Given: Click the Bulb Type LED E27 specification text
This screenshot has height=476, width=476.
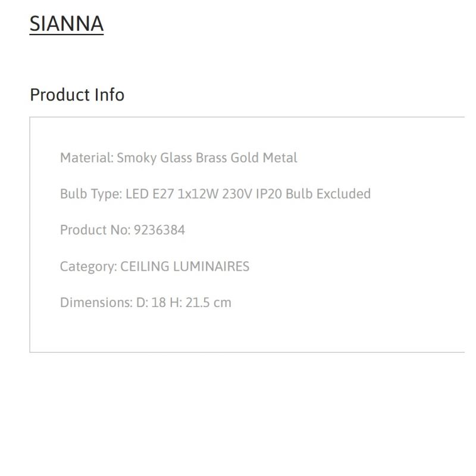Looking at the screenshot, I should coord(215,194).
